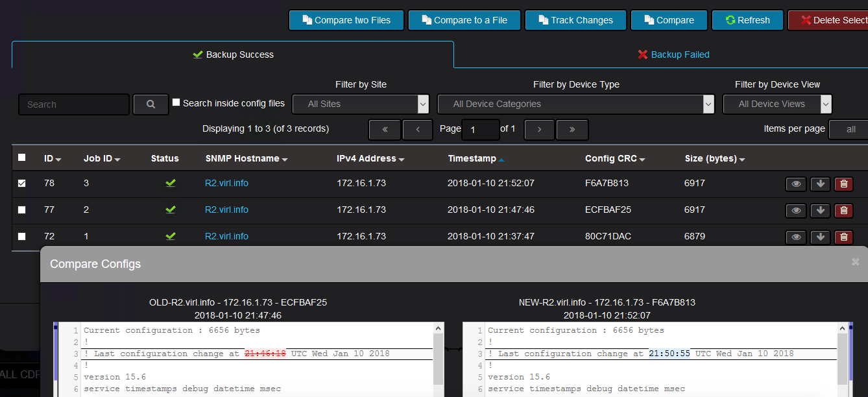Click the new config pane scrollbar
This screenshot has width=868, height=397.
pos(843,360)
